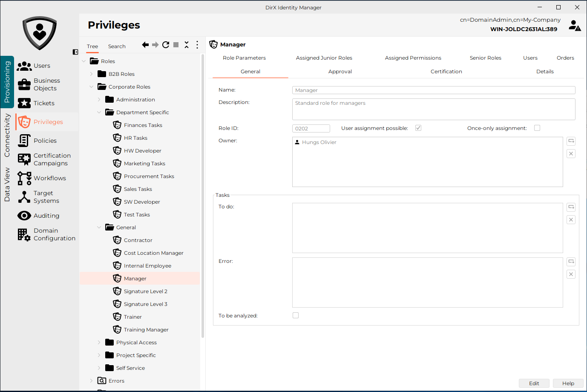Viewport: 587px width, 392px height.
Task: Switch to the Search tab
Action: click(x=117, y=46)
